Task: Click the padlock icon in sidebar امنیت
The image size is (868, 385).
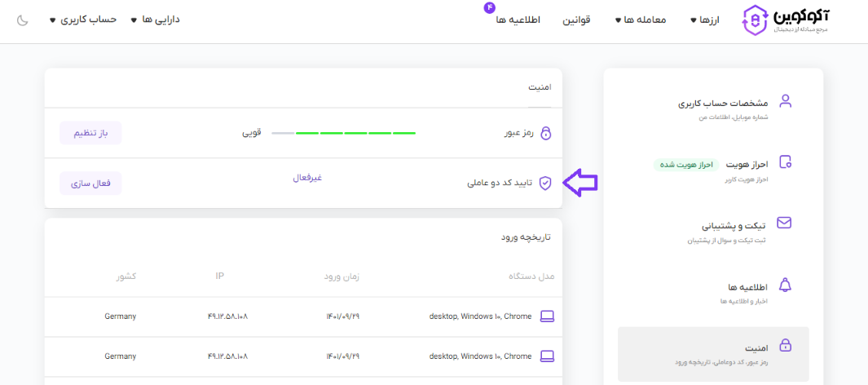Action: tap(785, 346)
